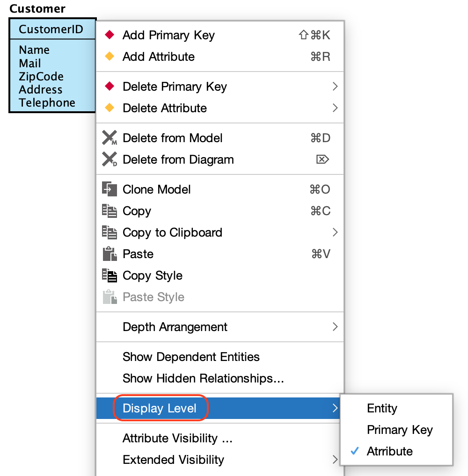The image size is (468, 476).
Task: Switch display level to Entity
Action: 382,408
